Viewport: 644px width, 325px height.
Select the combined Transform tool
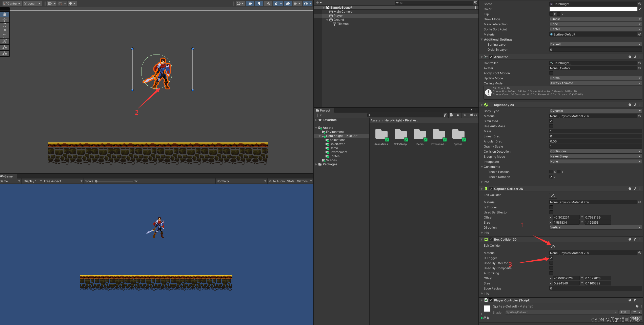(5, 41)
